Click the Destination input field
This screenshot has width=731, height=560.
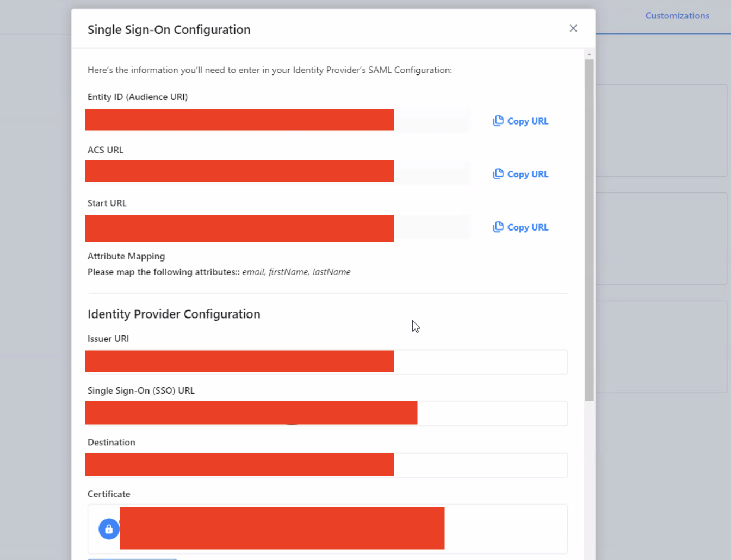[327, 465]
